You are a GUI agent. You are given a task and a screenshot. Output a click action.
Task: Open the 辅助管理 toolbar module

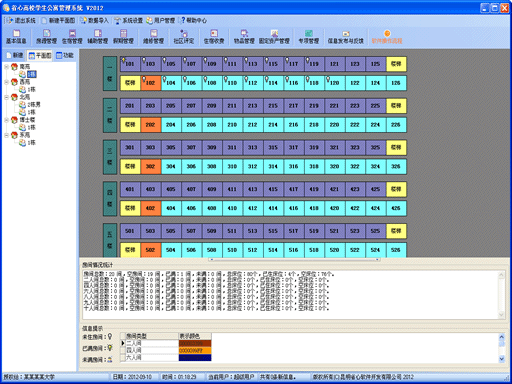pyautogui.click(x=98, y=37)
